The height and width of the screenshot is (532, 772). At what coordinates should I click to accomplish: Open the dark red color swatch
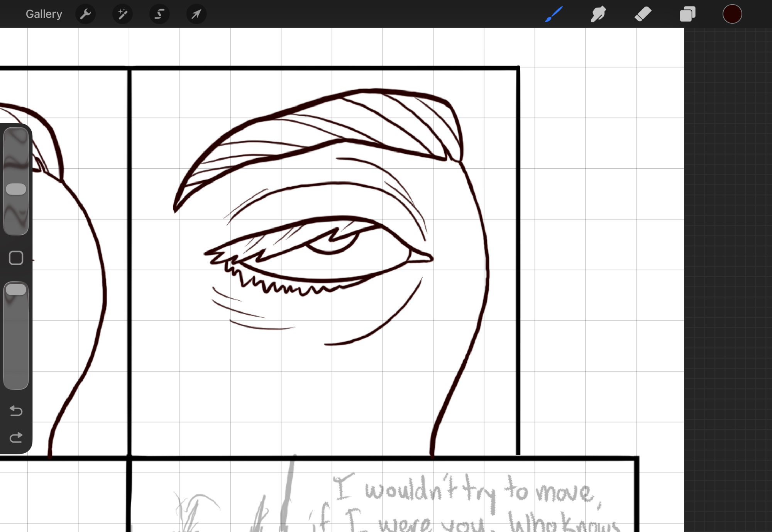pos(732,14)
